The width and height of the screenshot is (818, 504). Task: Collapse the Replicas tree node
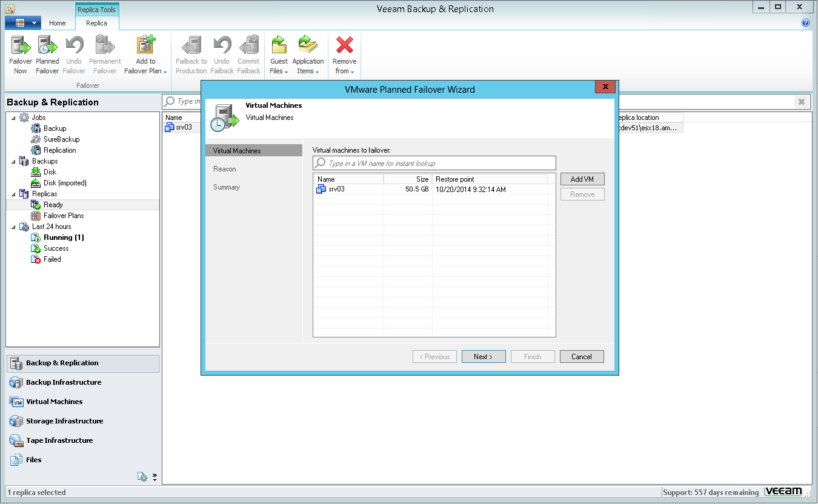pos(14,194)
